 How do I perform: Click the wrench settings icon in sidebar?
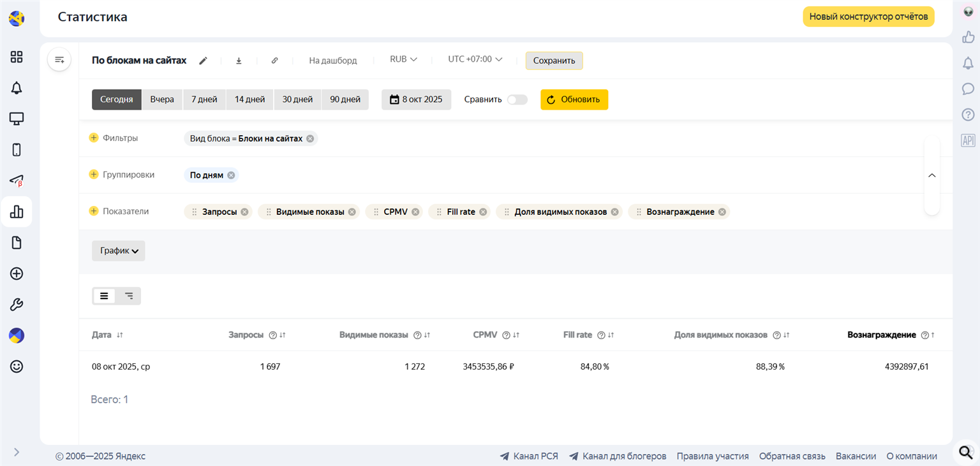coord(17,305)
